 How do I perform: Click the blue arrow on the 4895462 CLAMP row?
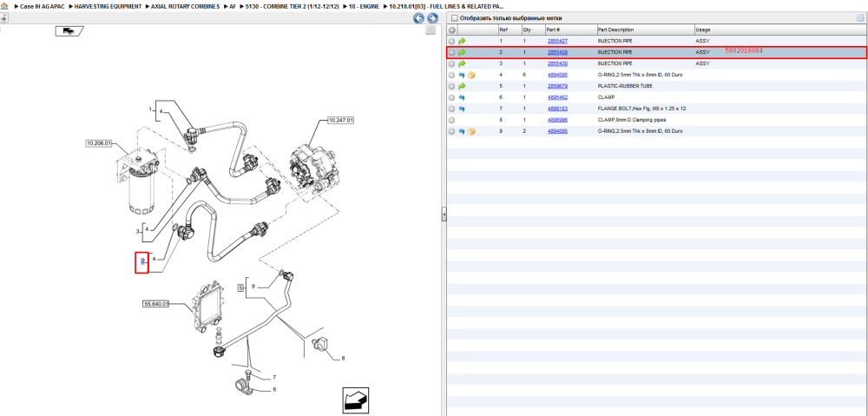click(x=461, y=97)
